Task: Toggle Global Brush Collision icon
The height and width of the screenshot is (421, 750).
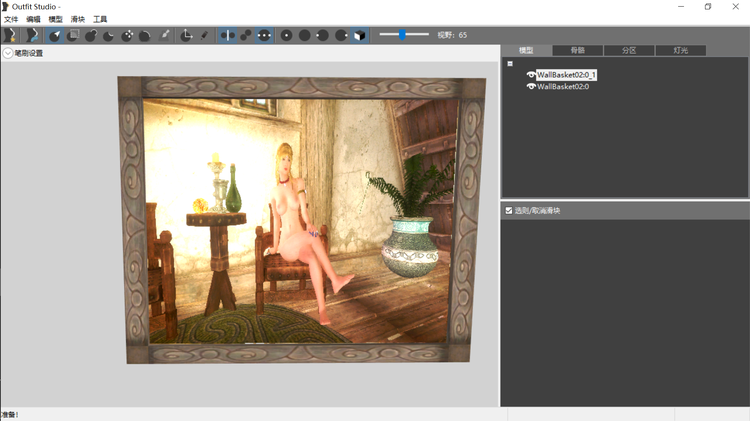Action: tap(264, 35)
